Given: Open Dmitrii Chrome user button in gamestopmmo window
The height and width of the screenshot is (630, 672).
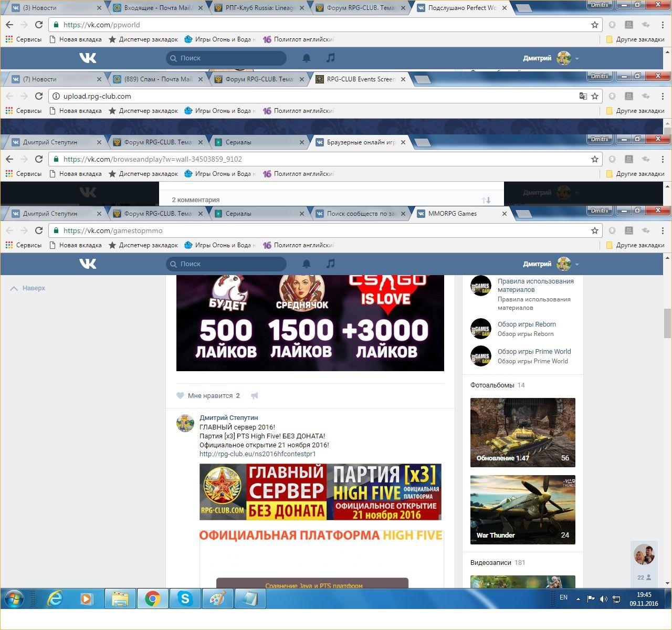Looking at the screenshot, I should pyautogui.click(x=600, y=211).
